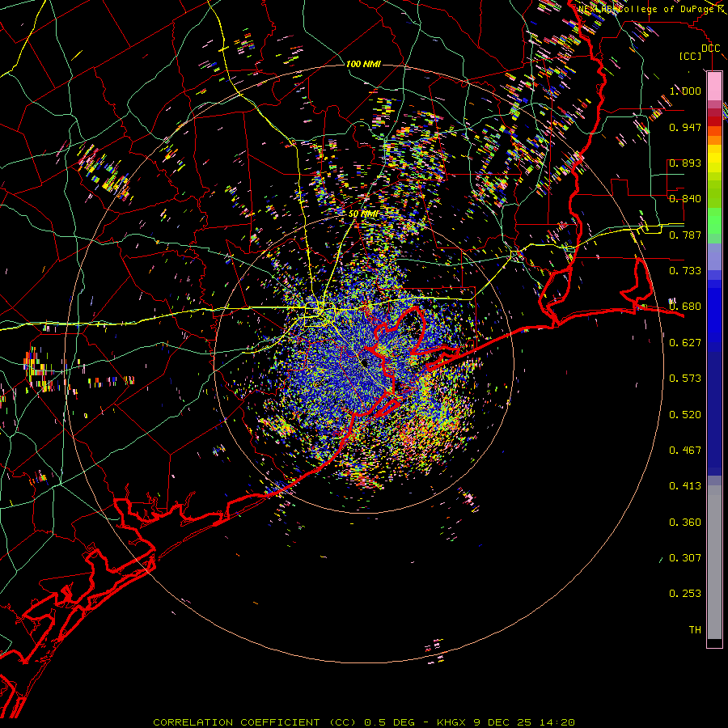Click the 0.467 color scale value
The width and height of the screenshot is (728, 728).
[x=685, y=451]
